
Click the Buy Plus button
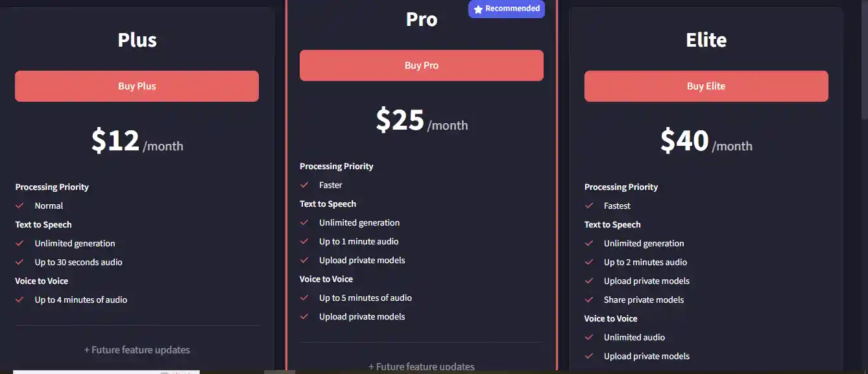pos(137,86)
